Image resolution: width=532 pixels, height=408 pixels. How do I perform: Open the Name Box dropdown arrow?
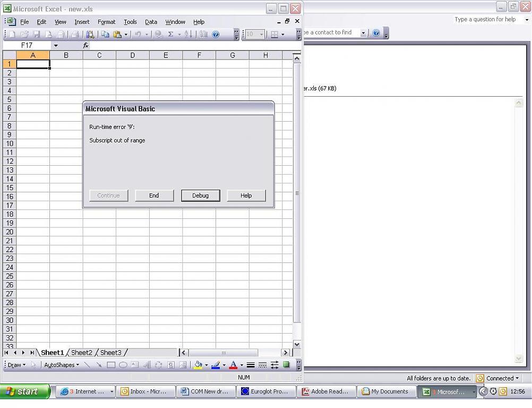56,46
